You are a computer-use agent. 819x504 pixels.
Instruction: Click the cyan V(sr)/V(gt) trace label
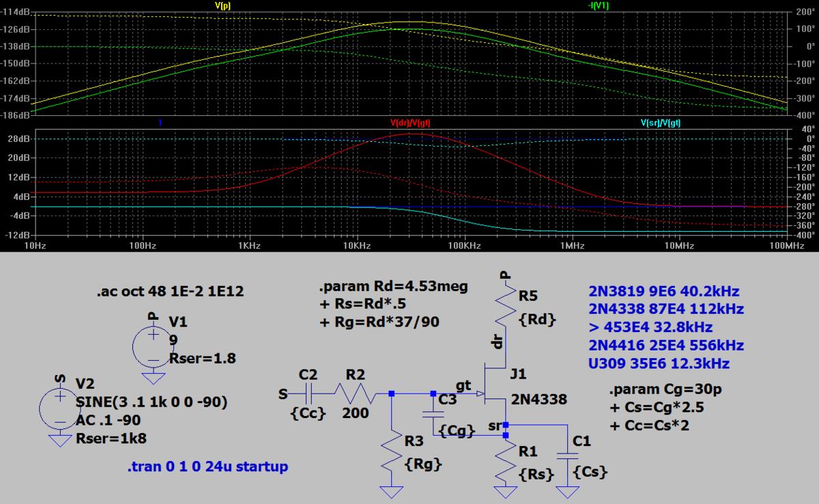click(660, 123)
